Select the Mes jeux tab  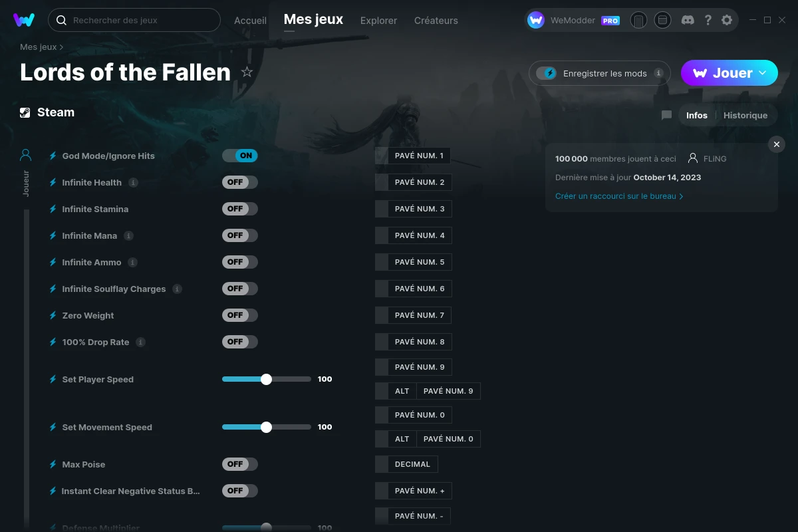pyautogui.click(x=313, y=19)
